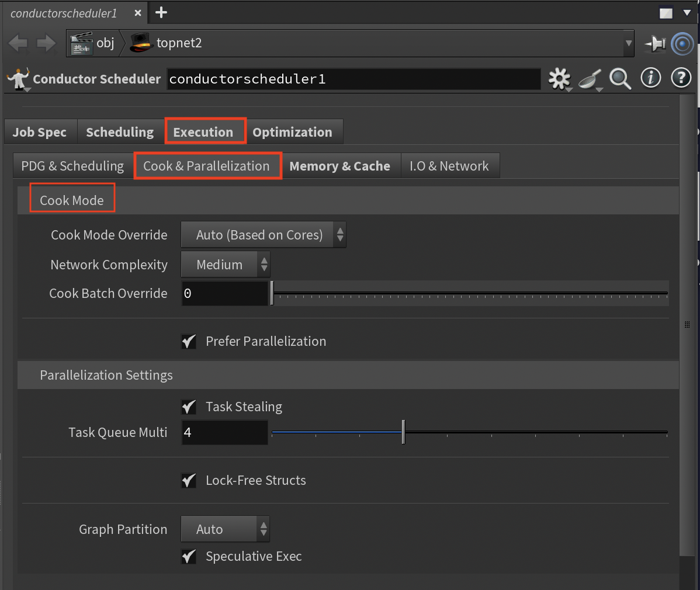Select the Cook & Parallelization subtab
Screen dimensions: 700x590
click(207, 166)
